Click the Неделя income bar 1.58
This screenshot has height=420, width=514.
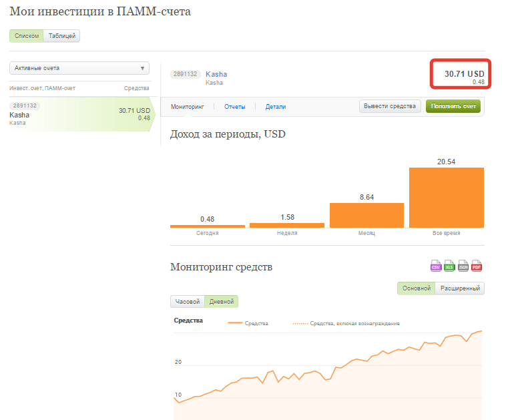point(287,225)
